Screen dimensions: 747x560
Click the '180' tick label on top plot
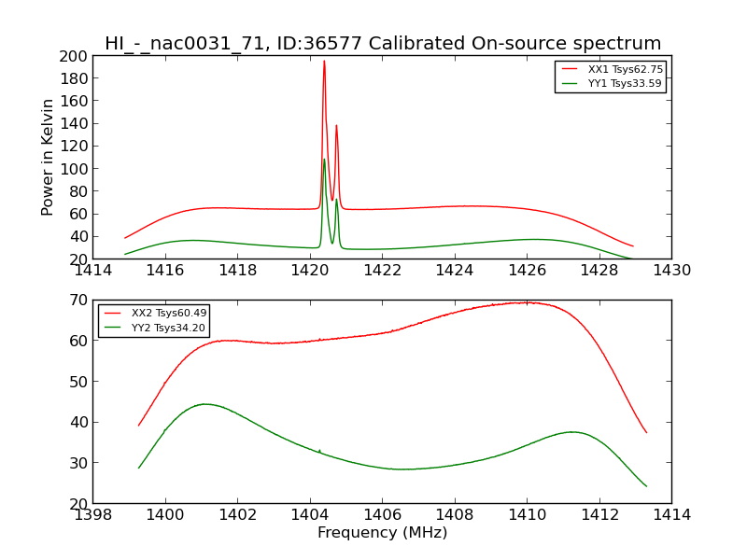[x=74, y=78]
